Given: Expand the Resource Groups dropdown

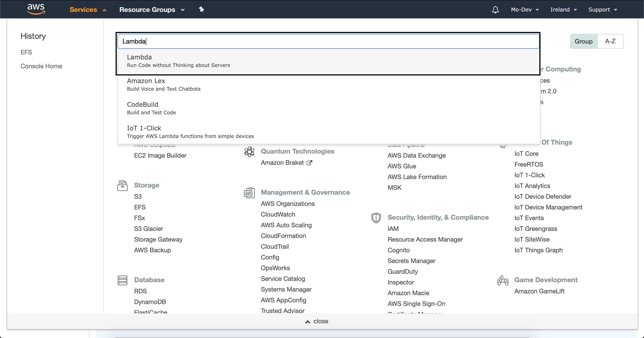Looking at the screenshot, I should (x=152, y=9).
